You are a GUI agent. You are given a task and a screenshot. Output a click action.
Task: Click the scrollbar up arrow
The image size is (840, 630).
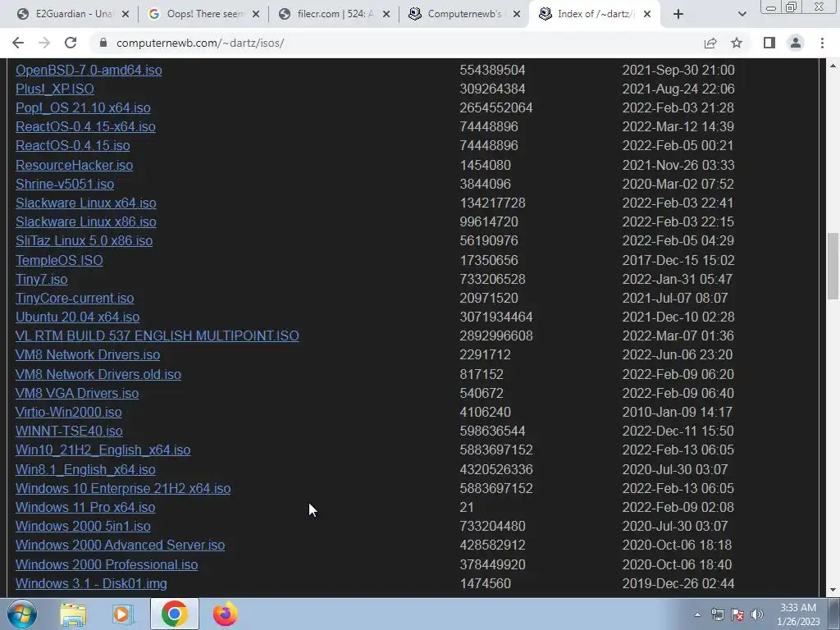[833, 66]
